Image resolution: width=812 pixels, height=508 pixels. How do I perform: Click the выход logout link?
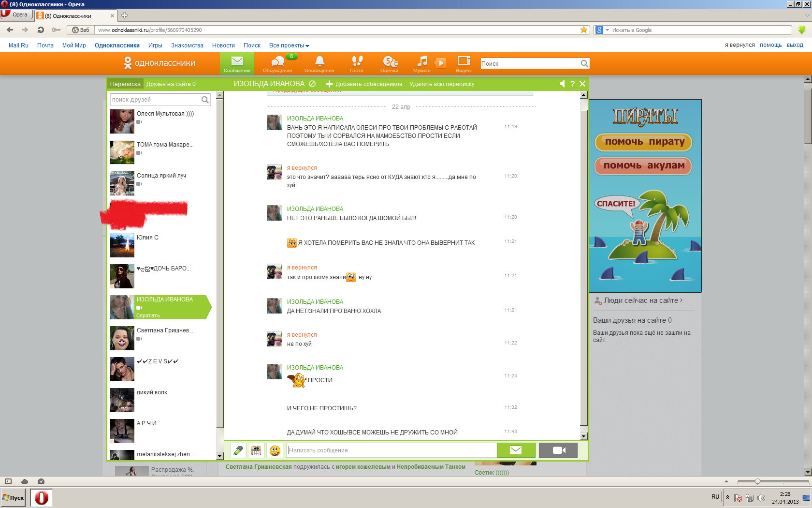click(795, 45)
